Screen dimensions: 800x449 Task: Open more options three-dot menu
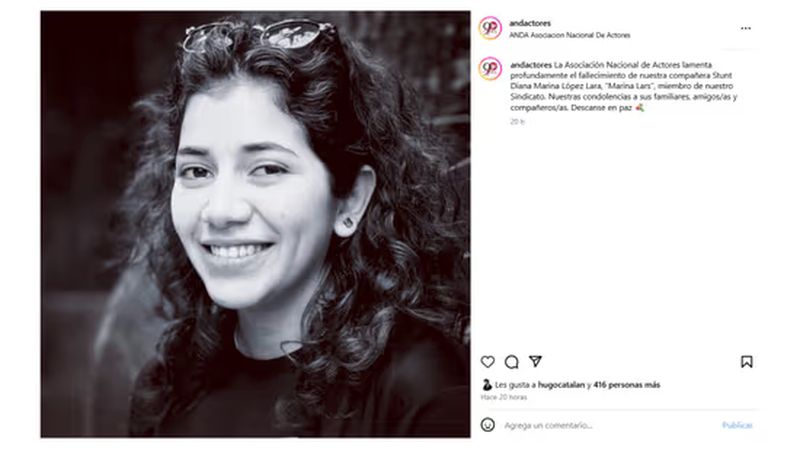(745, 29)
